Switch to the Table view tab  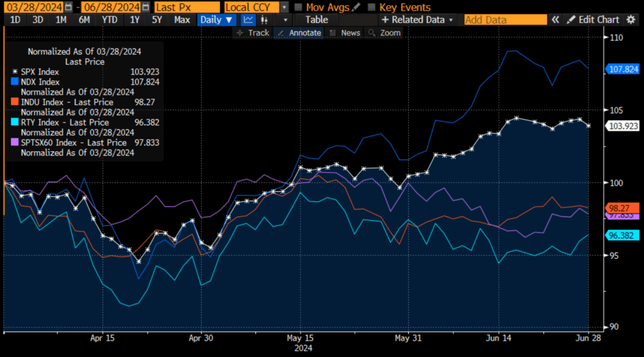click(x=316, y=19)
